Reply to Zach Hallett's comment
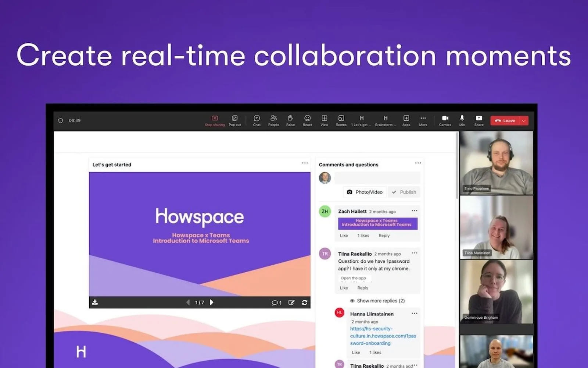The image size is (588, 368). coord(384,236)
